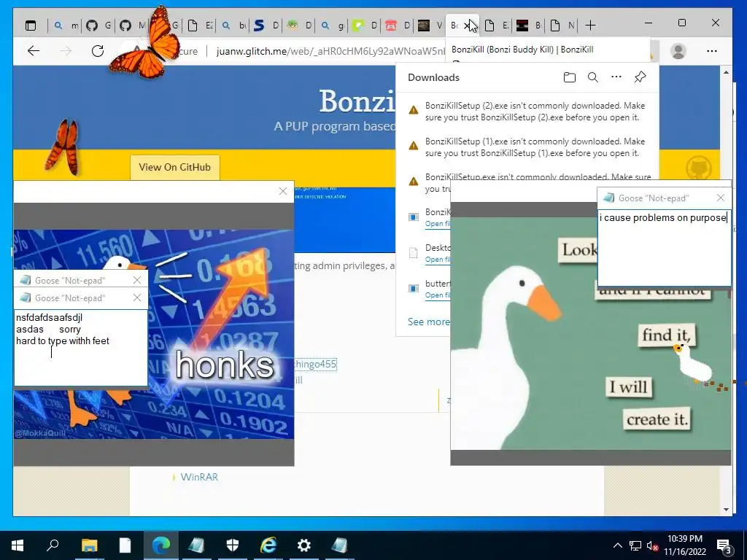Switch to tab with blue S icon
The width and height of the screenshot is (747, 560).
[x=267, y=26]
